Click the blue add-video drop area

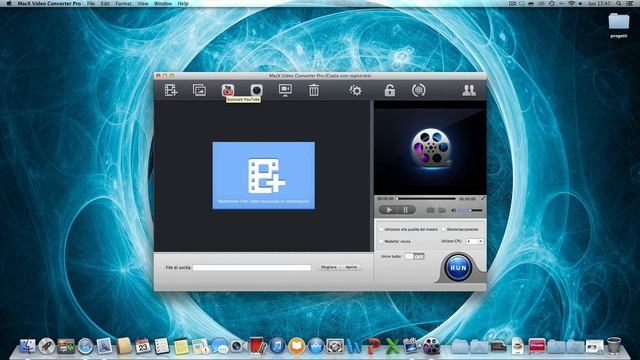point(263,176)
